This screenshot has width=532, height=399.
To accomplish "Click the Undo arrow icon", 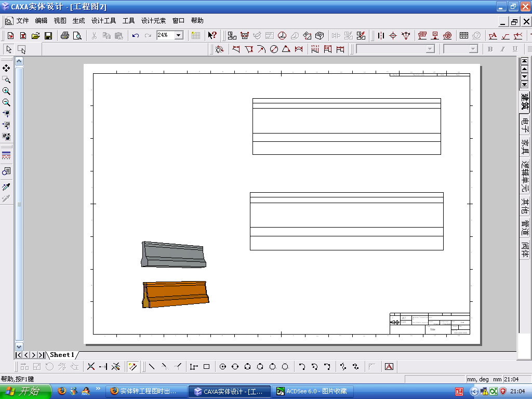I will 136,36.
